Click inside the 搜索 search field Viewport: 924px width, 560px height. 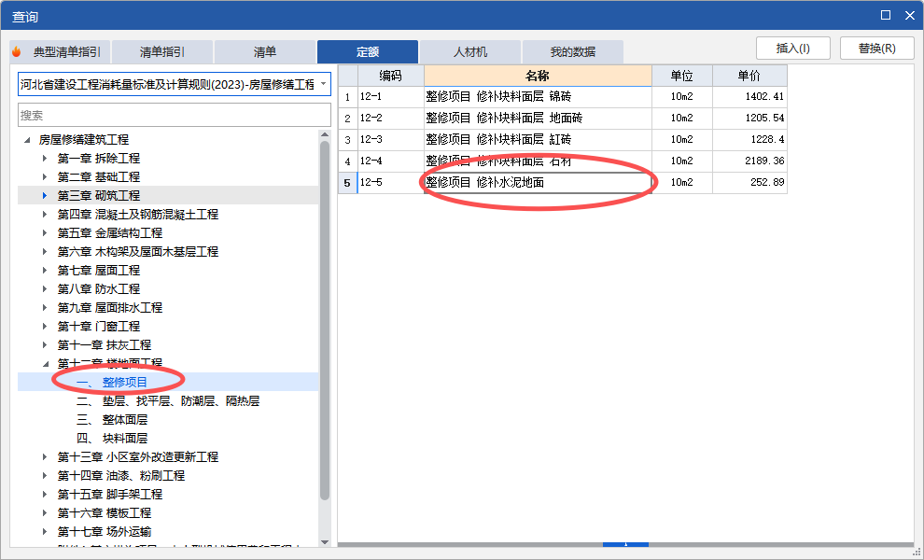pos(174,115)
